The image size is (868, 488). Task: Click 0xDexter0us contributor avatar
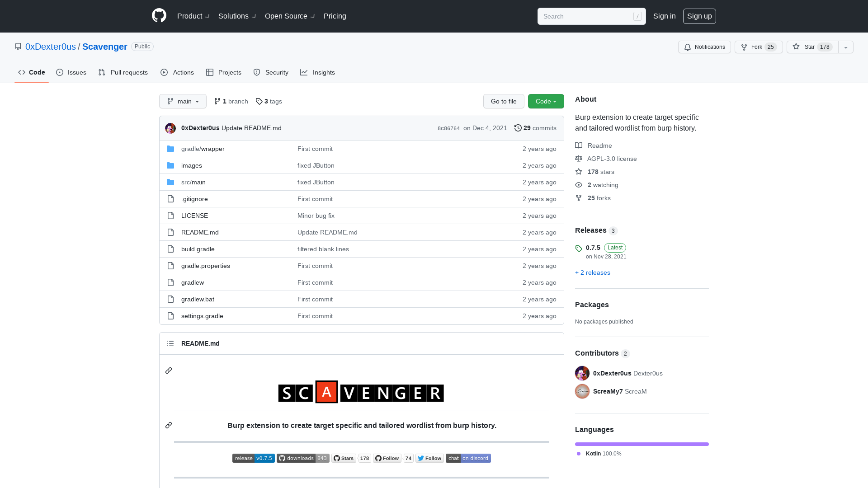[x=582, y=373]
